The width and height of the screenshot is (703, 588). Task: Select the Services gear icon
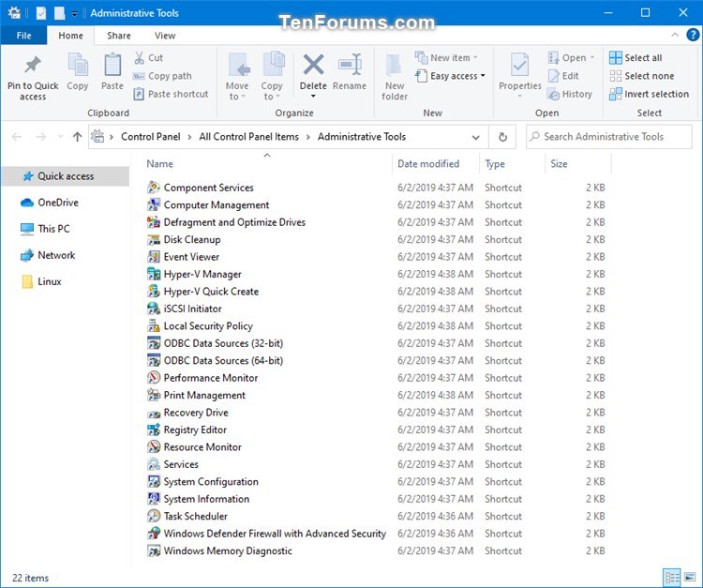[154, 464]
